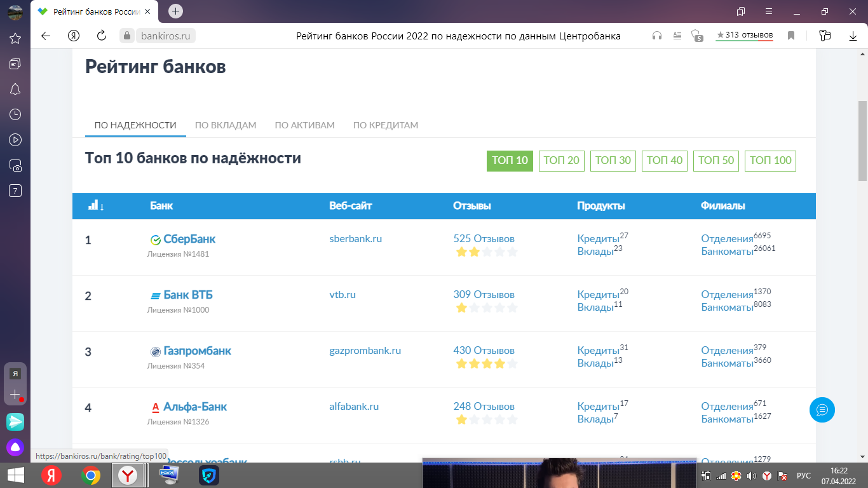Click the sidebar favorites star icon
Image resolution: width=868 pixels, height=488 pixels.
[x=15, y=39]
